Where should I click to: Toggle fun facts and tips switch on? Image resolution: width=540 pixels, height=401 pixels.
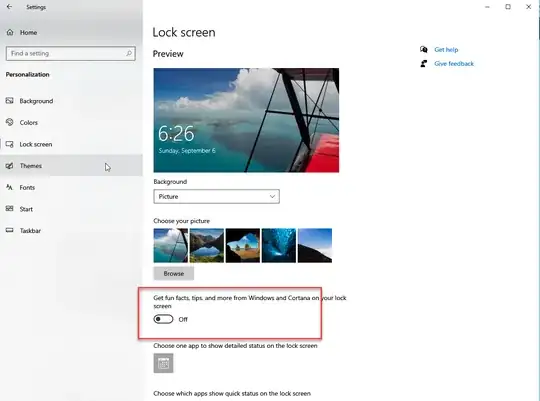163,319
